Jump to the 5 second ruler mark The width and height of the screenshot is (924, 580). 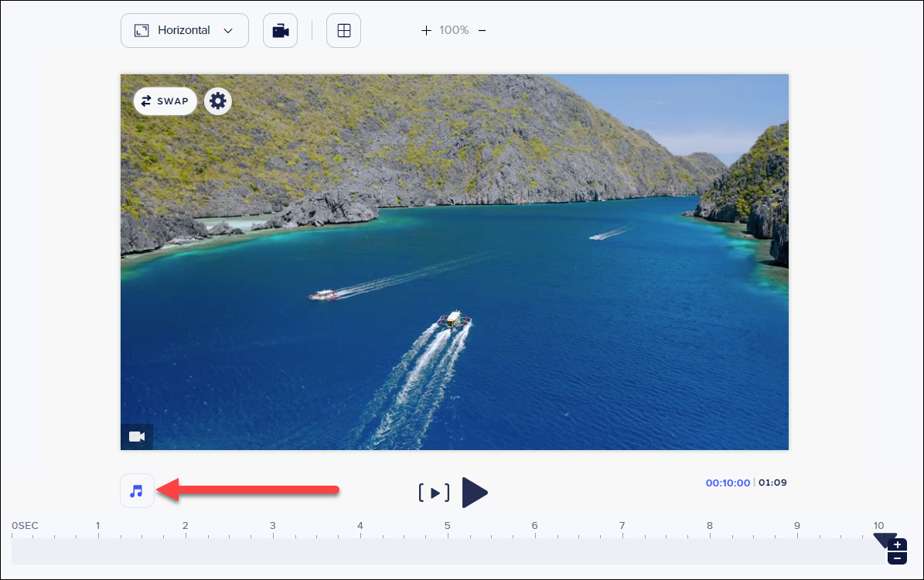447,529
